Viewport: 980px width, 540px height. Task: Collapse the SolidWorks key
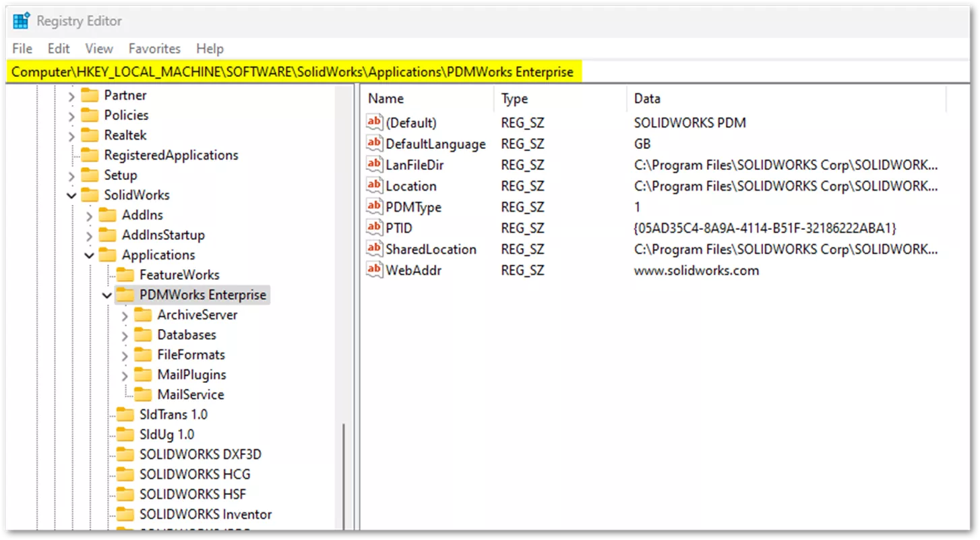tap(71, 196)
